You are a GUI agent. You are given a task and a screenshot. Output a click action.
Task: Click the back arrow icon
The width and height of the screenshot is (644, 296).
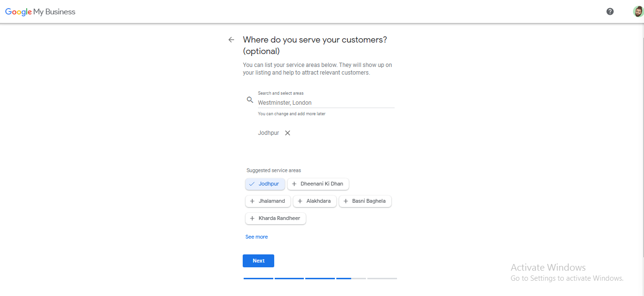(x=231, y=40)
